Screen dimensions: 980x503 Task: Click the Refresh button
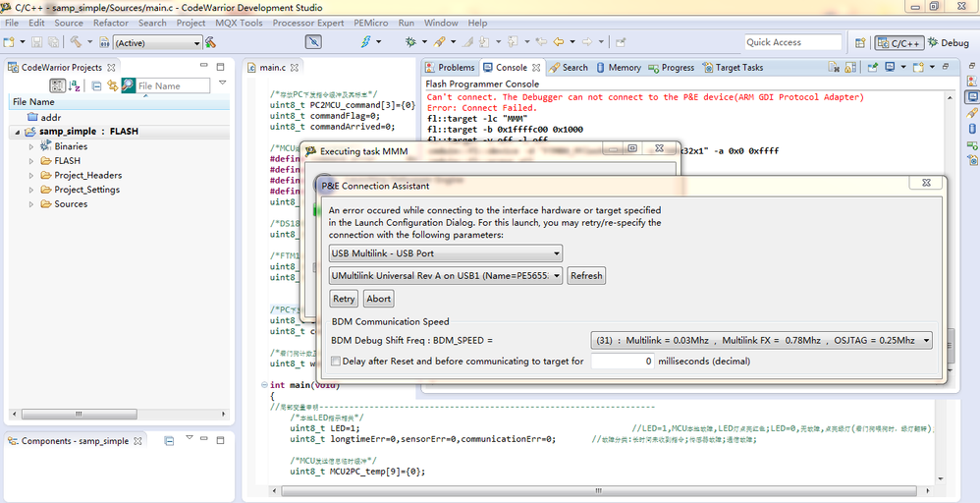coord(586,275)
